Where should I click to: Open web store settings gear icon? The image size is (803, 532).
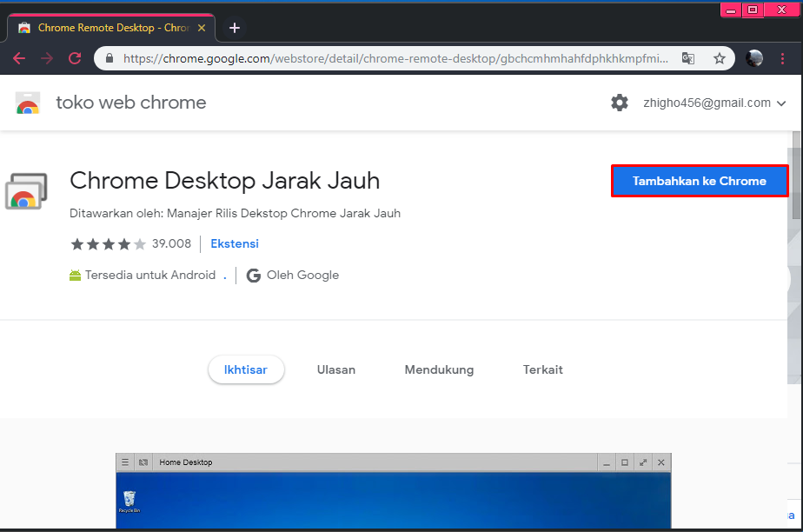point(620,103)
